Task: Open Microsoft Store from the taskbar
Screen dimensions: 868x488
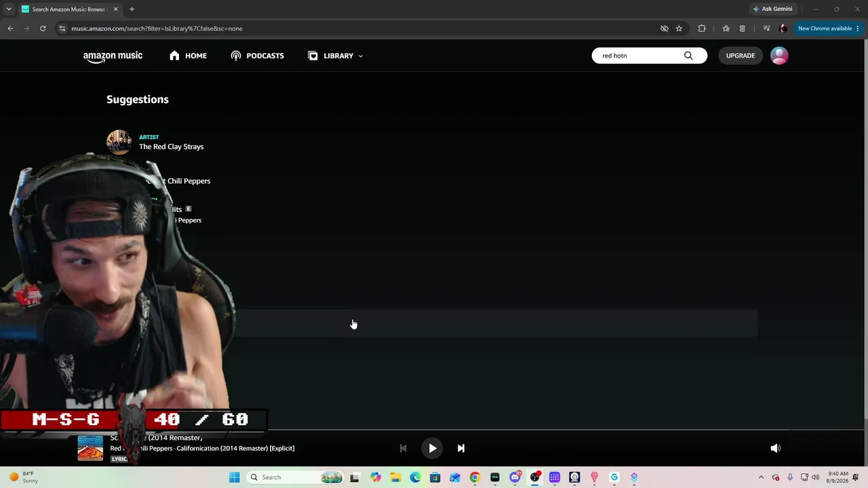Action: 435,477
